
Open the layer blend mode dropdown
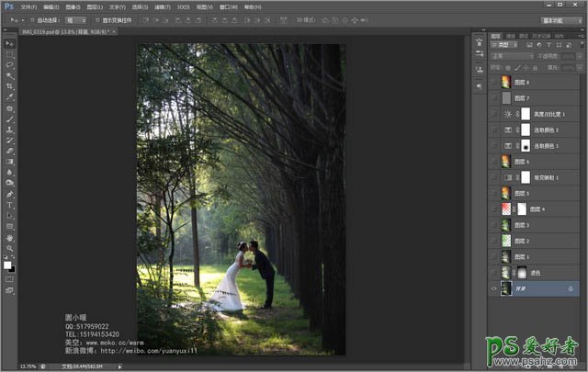coord(511,56)
